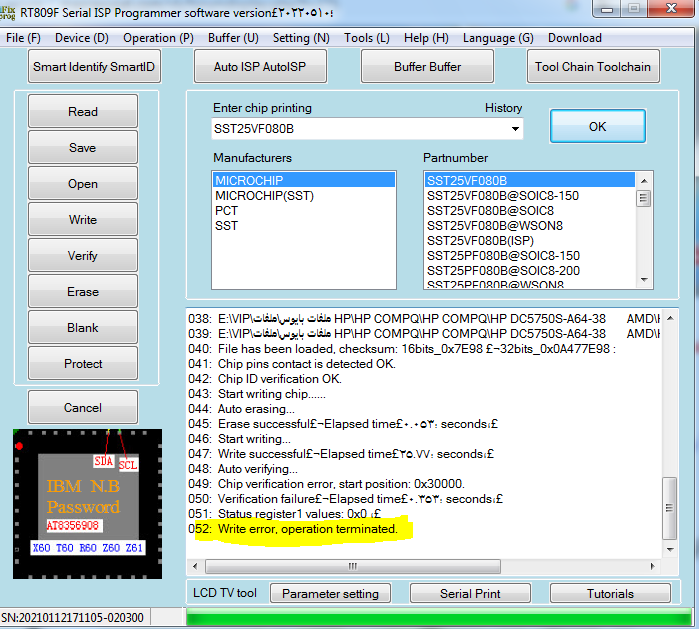This screenshot has width=699, height=629.
Task: Click the Write button
Action: [83, 219]
